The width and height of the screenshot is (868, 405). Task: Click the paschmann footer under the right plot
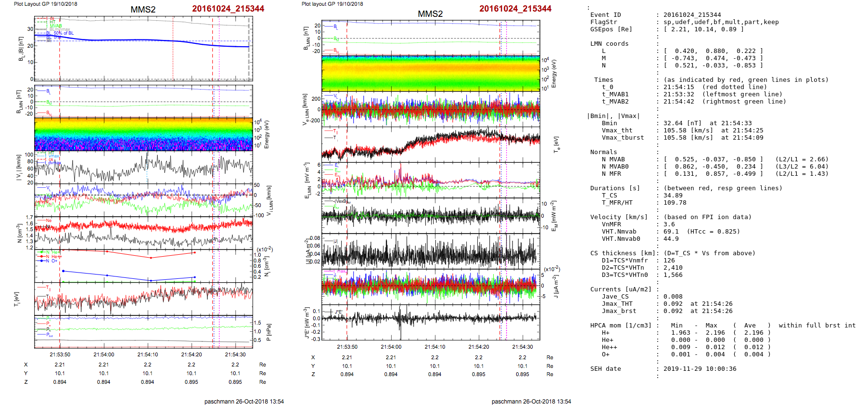coord(531,401)
